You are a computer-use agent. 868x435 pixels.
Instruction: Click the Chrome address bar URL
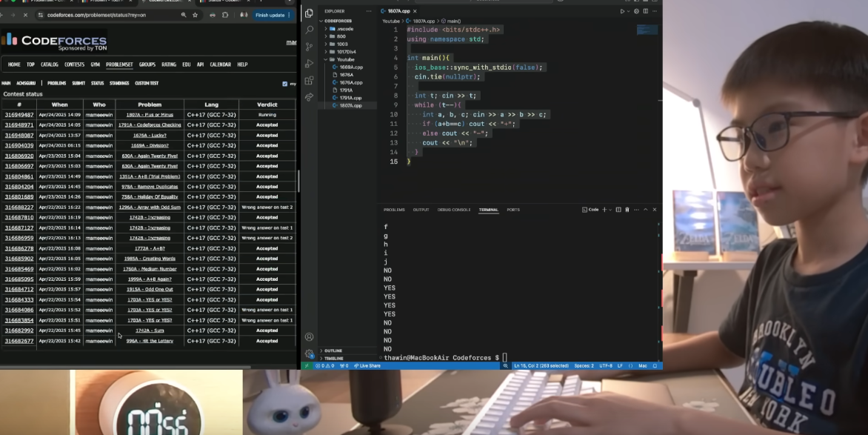96,15
